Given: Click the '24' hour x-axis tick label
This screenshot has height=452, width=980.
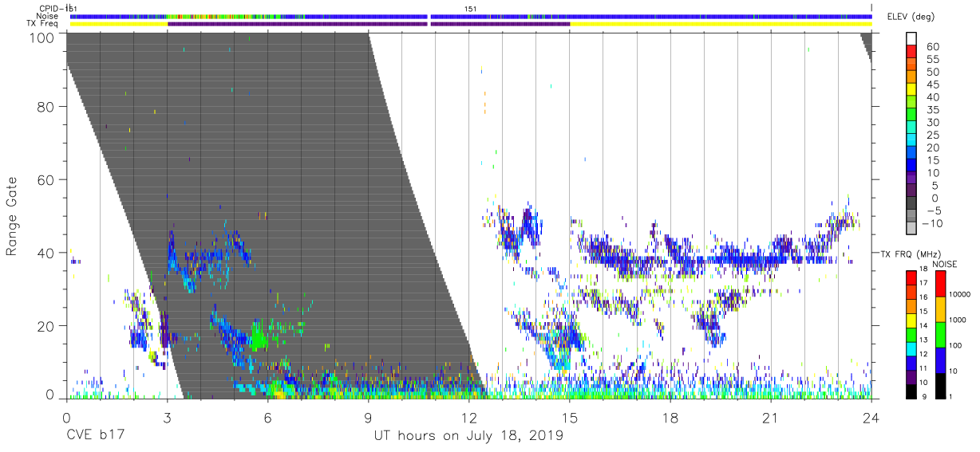Looking at the screenshot, I should point(871,419).
